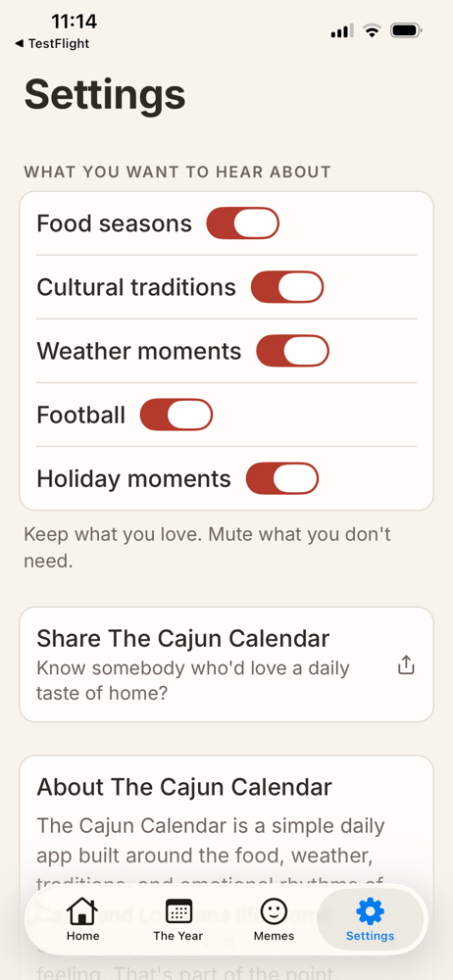Screen dimensions: 453x980
Task: Select the Settings gear icon
Action: click(x=370, y=911)
